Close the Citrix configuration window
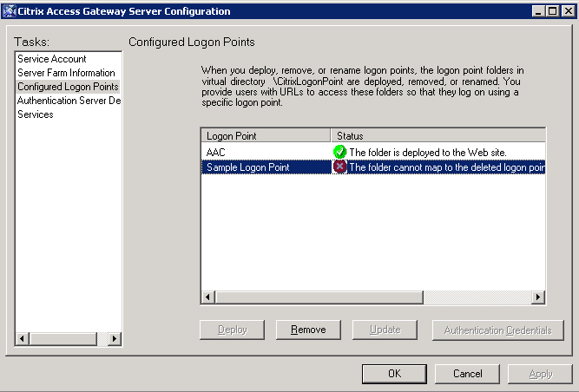The height and width of the screenshot is (392, 579). point(568,11)
